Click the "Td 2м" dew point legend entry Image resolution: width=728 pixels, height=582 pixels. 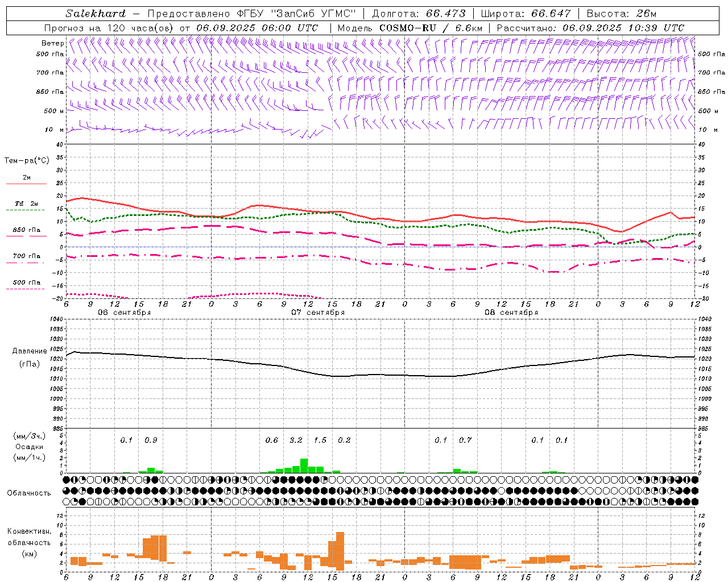coord(27,203)
